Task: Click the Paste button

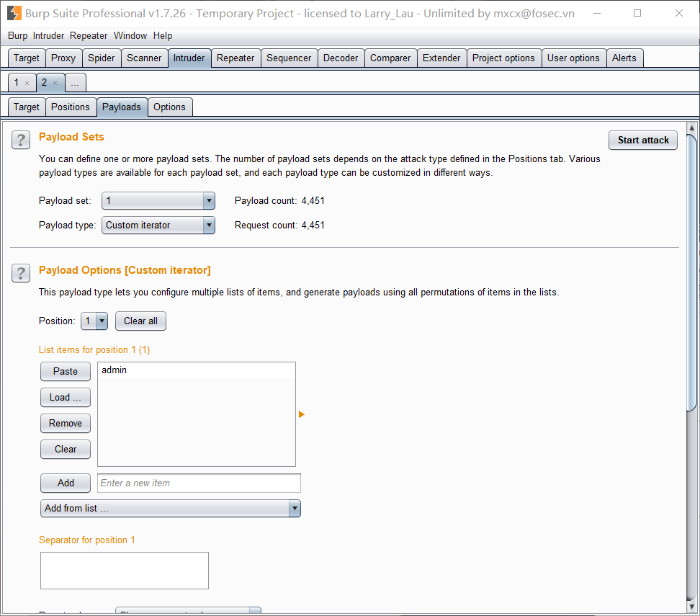Action: pos(66,372)
